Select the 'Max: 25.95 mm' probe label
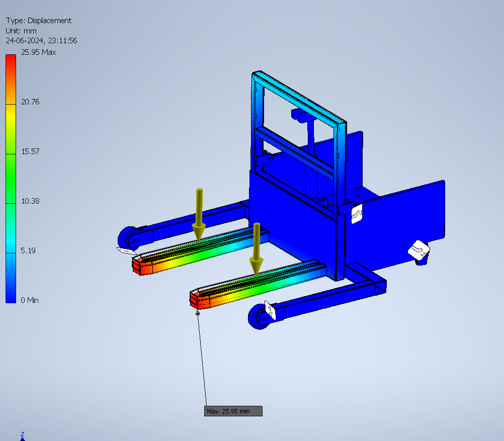Screen dimensions: 504x441 233,411
